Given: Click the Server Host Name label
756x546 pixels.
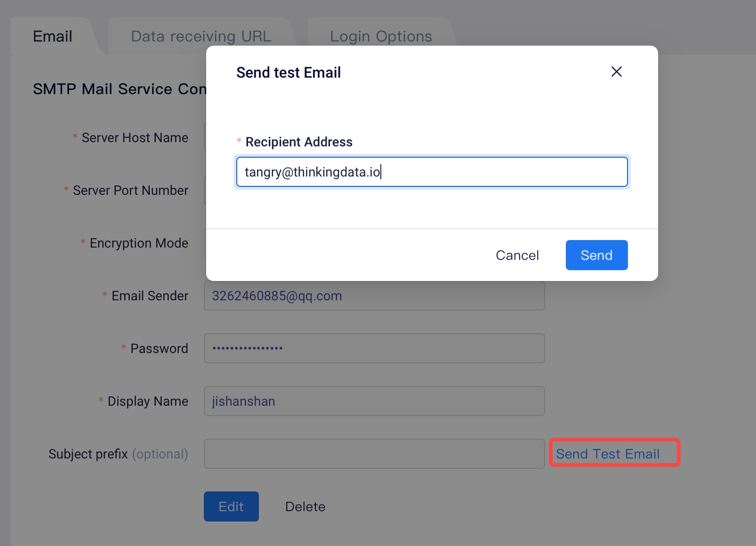Looking at the screenshot, I should point(135,137).
